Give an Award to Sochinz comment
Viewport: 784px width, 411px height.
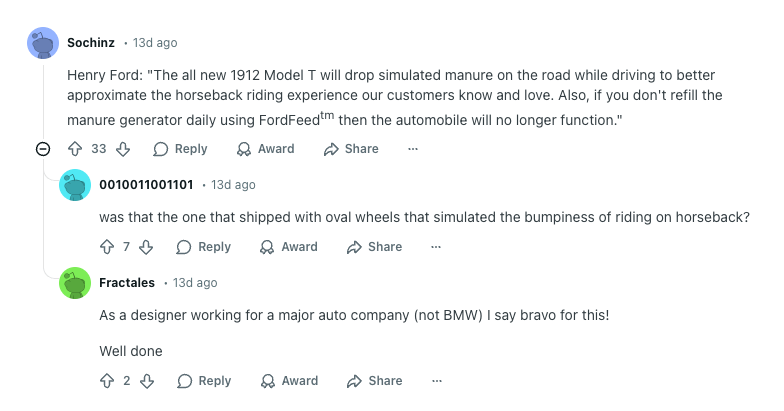click(265, 149)
